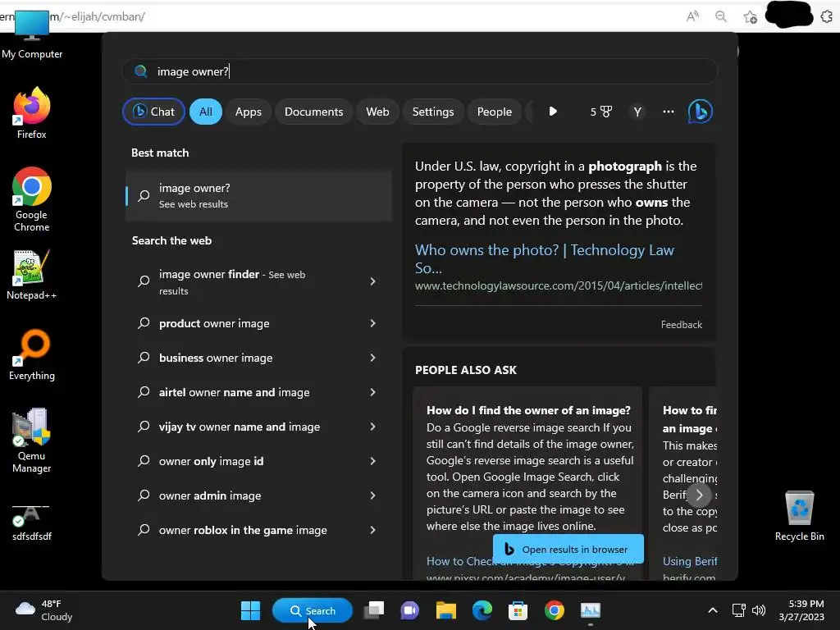Image resolution: width=840 pixels, height=630 pixels.
Task: Show more filter tabs with the play arrow
Action: pos(553,112)
